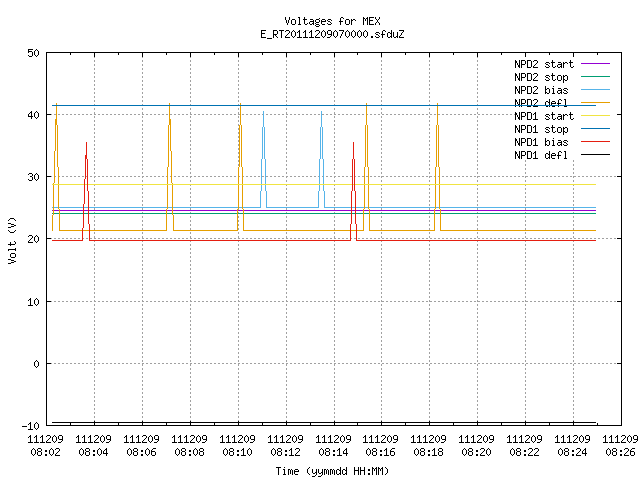The image size is (640, 480).
Task: Click the "NPD1 bias" legend label
Action: 541,142
